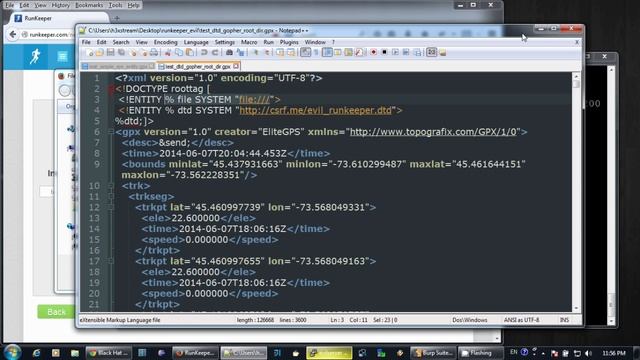This screenshot has height=360, width=640.
Task: Toggle synchronized vertical scrolling icon
Action: [280, 53]
